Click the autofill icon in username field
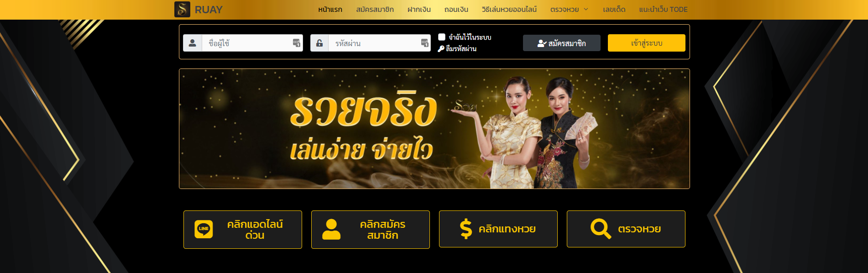This screenshot has height=273, width=868. pos(297,43)
